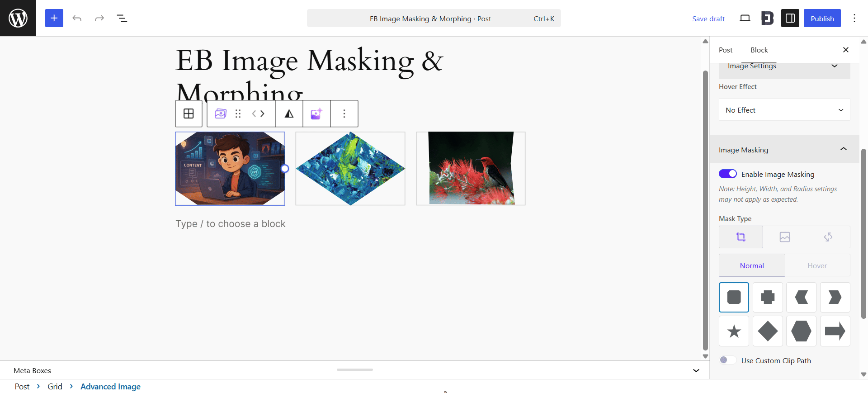
Task: Select the Normal state tab
Action: click(x=752, y=265)
